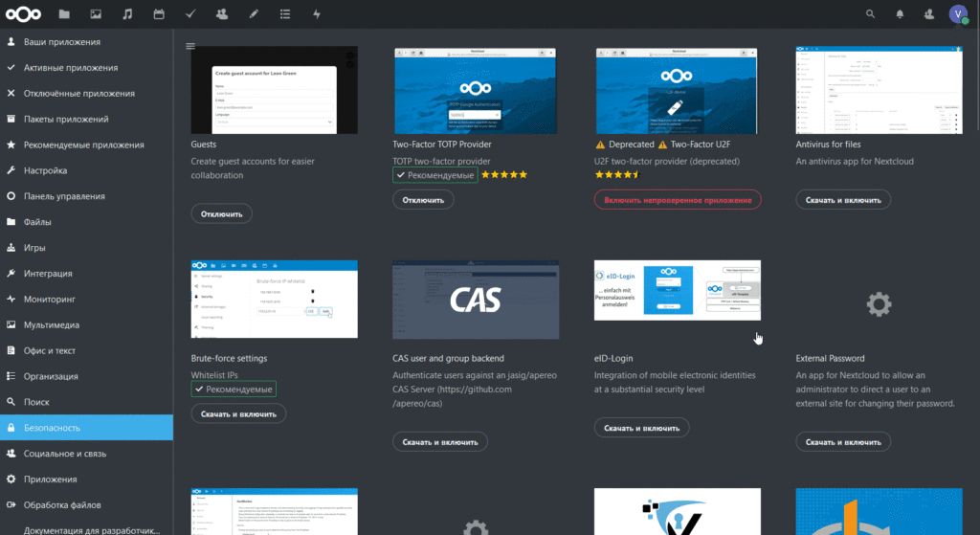Disable Two-Factor TOTP Provider app
Screen dimensions: 980x535
point(423,200)
